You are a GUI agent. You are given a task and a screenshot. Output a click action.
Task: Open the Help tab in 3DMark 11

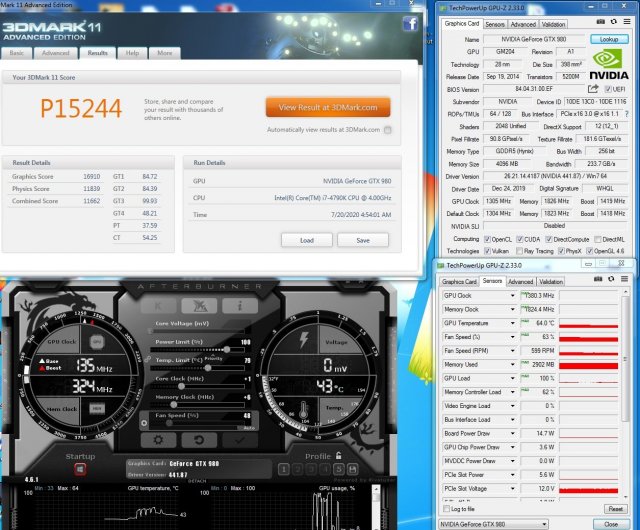131,53
